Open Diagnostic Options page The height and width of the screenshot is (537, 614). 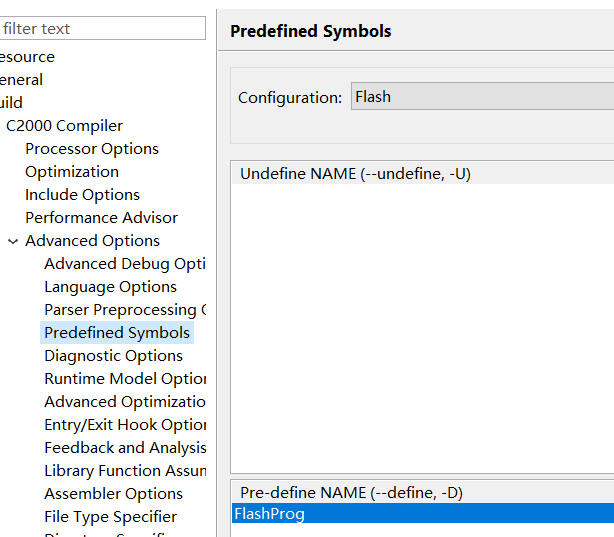(113, 356)
